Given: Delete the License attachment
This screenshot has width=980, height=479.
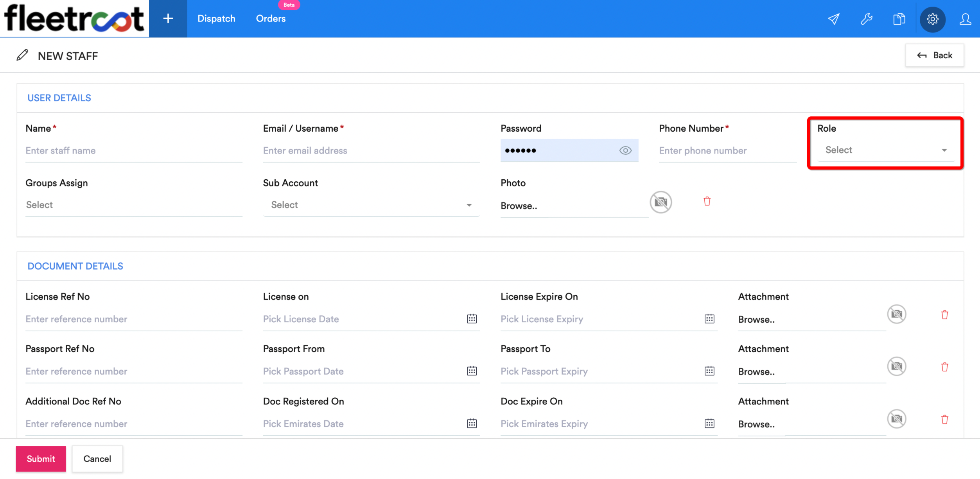Looking at the screenshot, I should pos(944,315).
